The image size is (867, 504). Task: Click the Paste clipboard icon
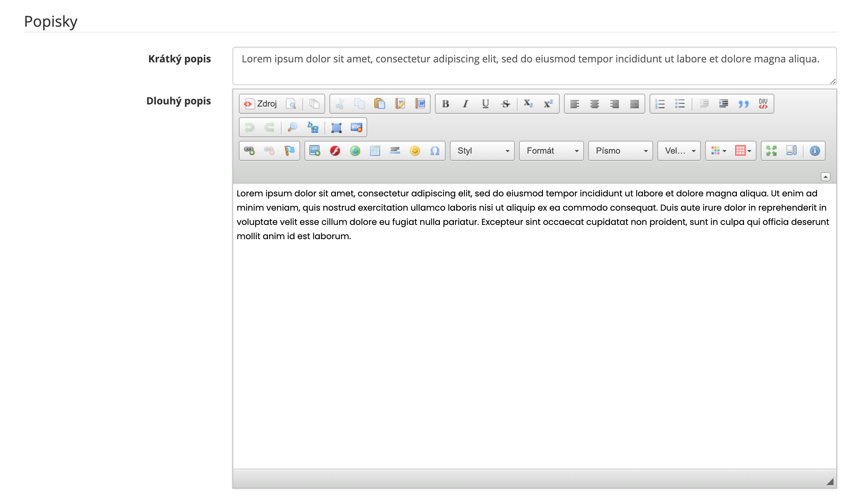380,104
